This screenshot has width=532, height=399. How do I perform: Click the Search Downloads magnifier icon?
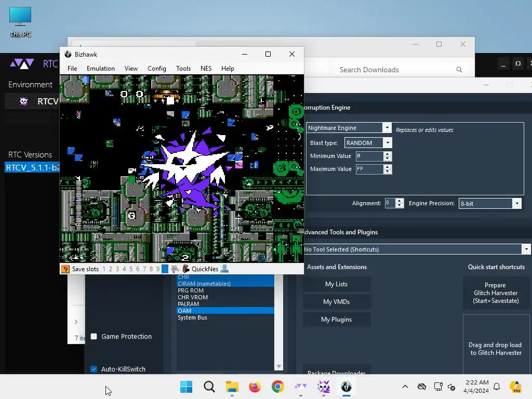459,70
